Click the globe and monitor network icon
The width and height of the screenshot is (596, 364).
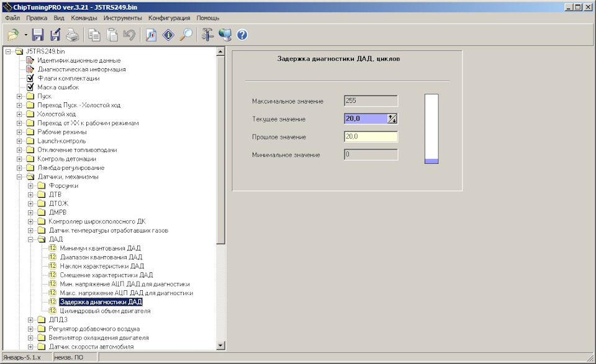coord(225,35)
